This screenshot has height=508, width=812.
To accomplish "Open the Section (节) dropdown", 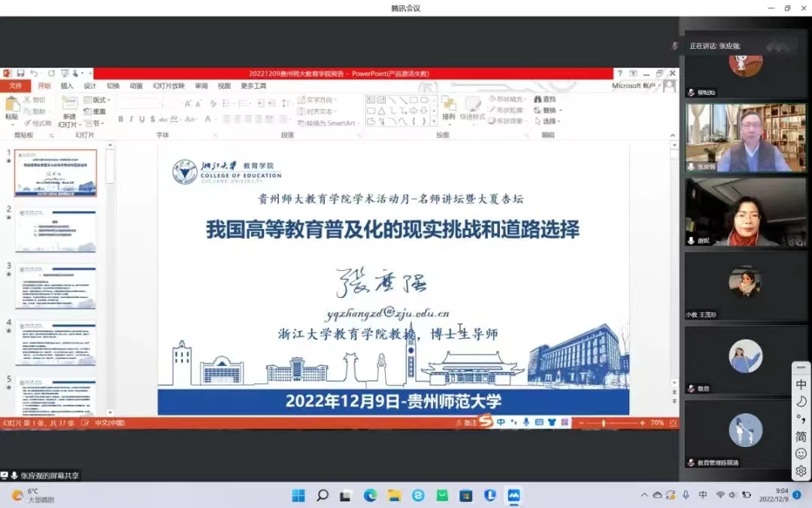I will pyautogui.click(x=95, y=123).
